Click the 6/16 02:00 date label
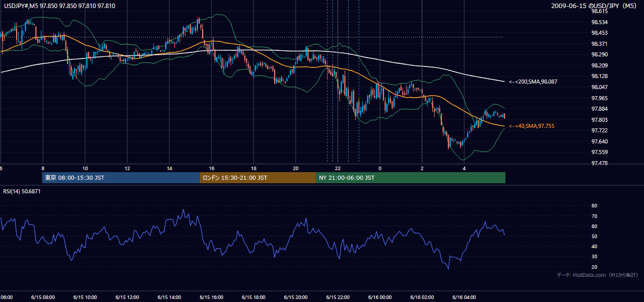 (422, 297)
